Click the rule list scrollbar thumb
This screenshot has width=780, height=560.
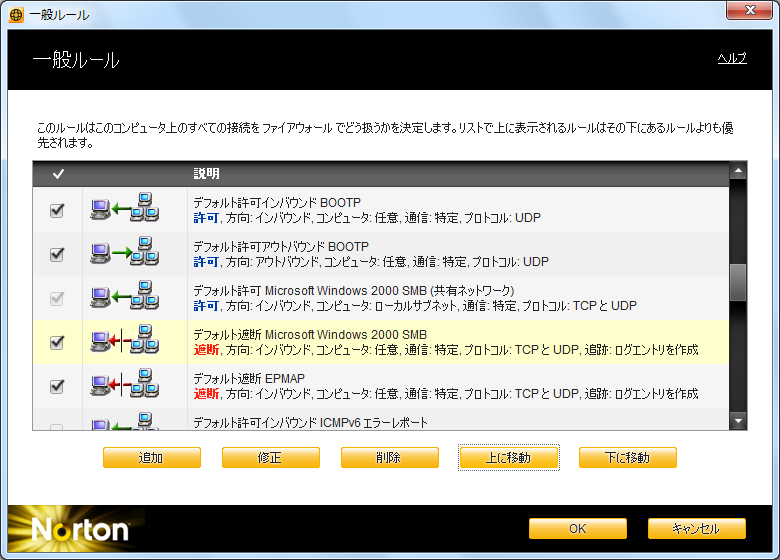point(738,282)
